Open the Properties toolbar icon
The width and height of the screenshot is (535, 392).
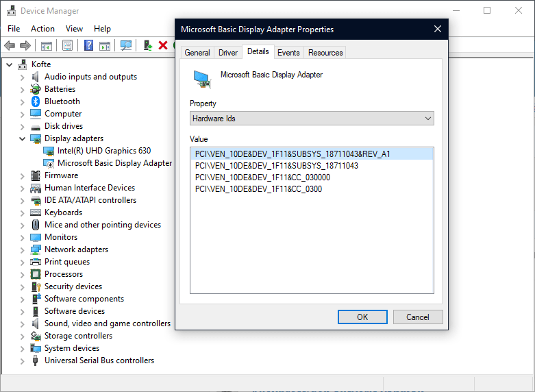click(68, 45)
